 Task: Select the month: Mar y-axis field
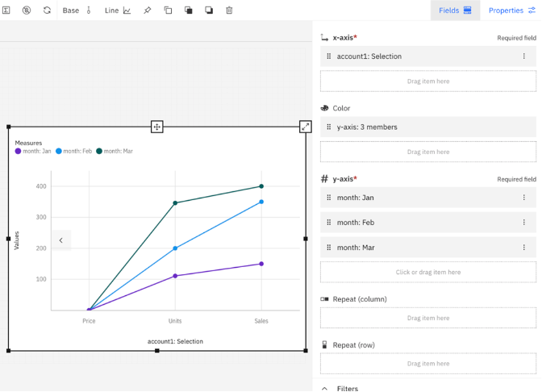coord(428,248)
